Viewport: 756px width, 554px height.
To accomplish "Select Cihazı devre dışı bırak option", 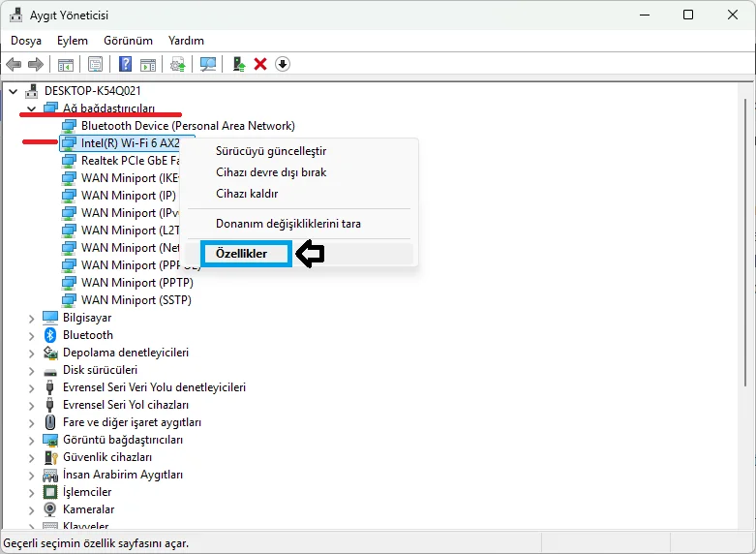I will coord(271,172).
